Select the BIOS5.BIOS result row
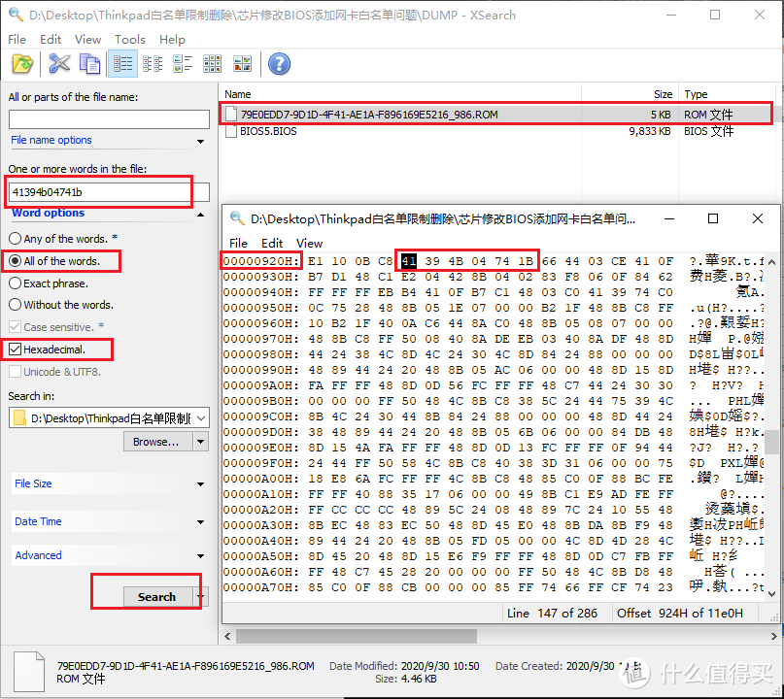The image size is (784, 699). 495,131
